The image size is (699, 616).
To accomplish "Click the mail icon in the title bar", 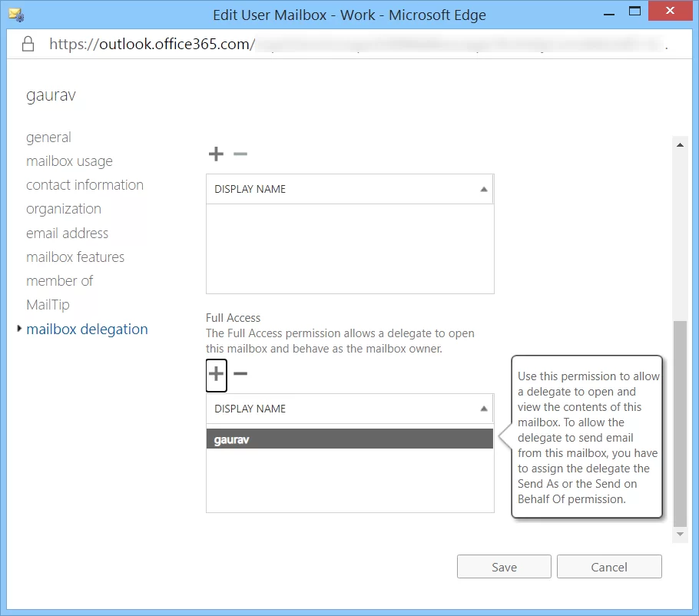I will pos(15,14).
